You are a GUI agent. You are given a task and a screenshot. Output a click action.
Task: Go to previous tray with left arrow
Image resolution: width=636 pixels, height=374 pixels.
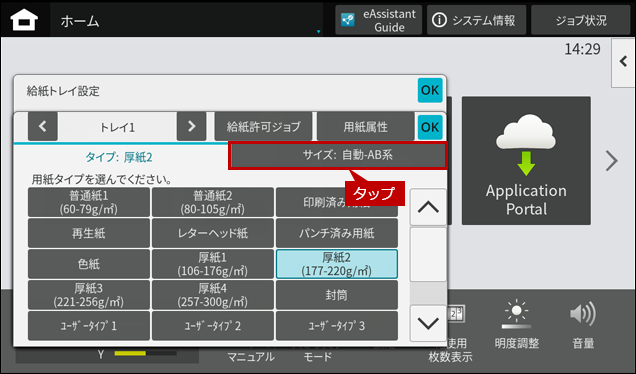(x=43, y=127)
